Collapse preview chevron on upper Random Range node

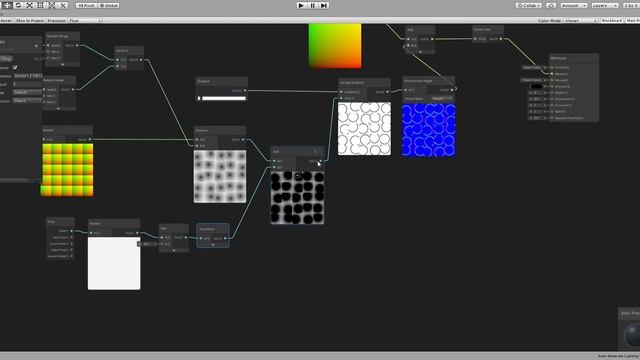coord(62,64)
